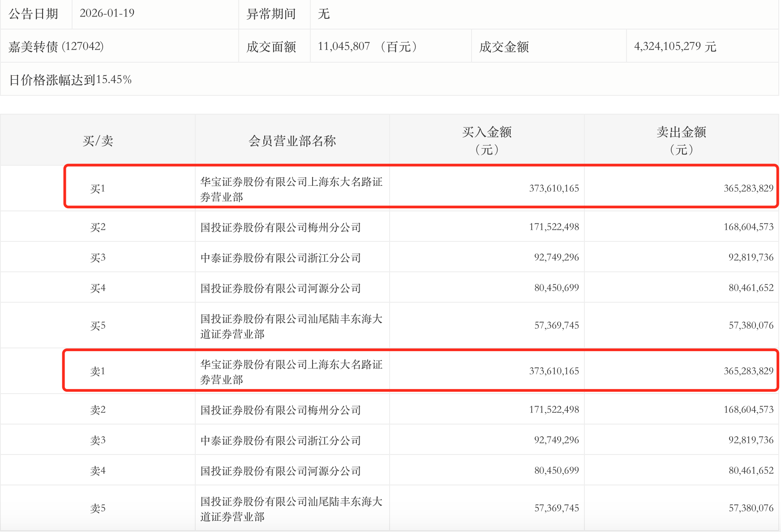Click the 成交面额 value 11,045,807
781x532 pixels.
coord(344,47)
